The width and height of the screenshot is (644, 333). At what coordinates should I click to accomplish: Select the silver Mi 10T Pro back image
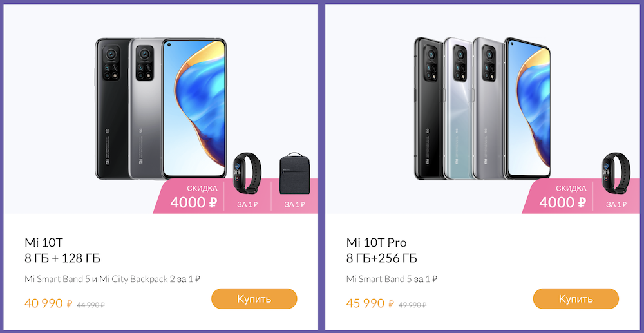point(488,108)
